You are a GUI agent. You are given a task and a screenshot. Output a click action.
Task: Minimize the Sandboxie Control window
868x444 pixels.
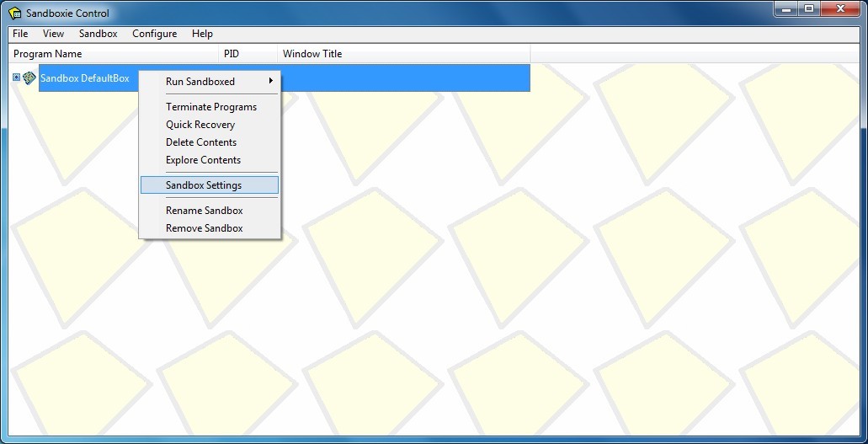[786, 9]
